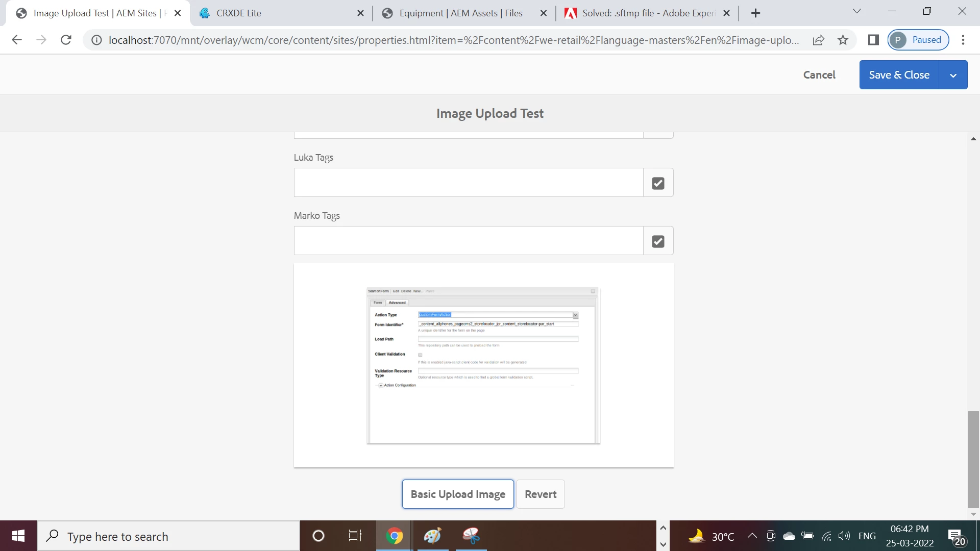Toggle the Luka Tags checkbox
Viewport: 980px width, 551px height.
[x=658, y=183]
